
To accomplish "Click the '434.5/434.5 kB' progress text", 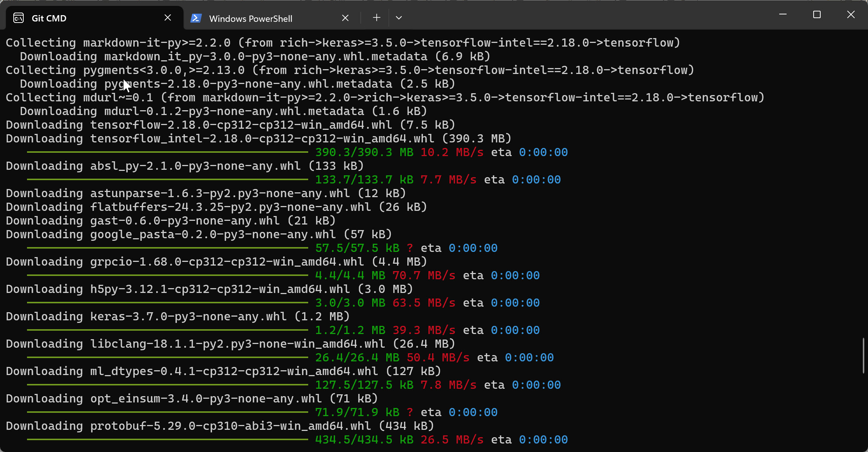I will tap(364, 439).
